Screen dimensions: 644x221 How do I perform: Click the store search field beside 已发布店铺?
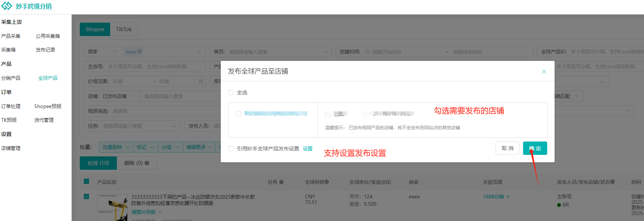point(180,96)
